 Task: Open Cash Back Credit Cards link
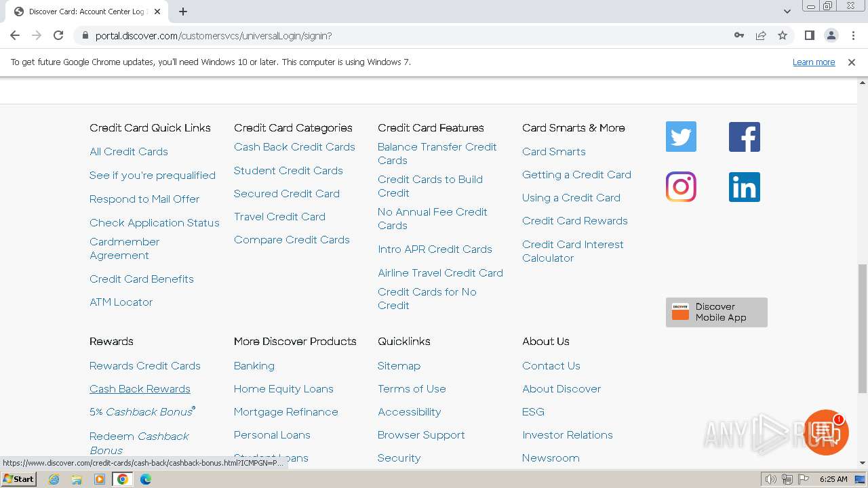(x=294, y=147)
